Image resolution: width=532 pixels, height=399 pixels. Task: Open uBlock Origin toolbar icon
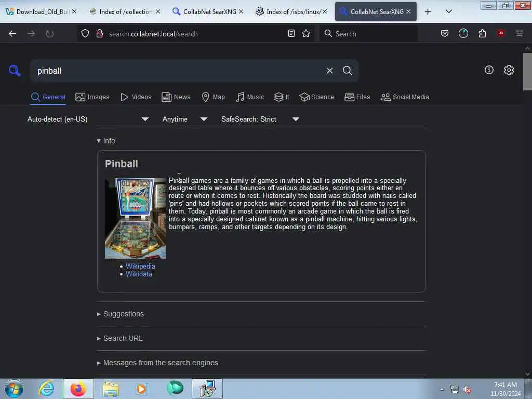tap(501, 33)
